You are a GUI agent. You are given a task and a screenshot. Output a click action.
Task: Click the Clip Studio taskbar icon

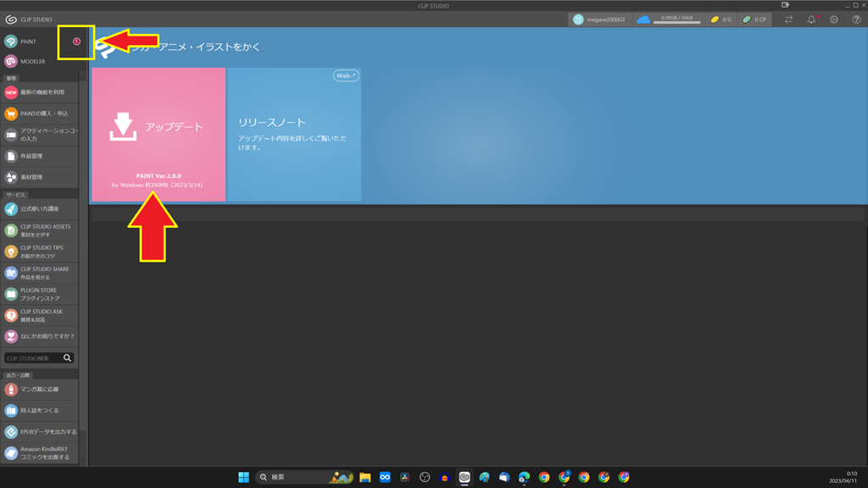(465, 477)
